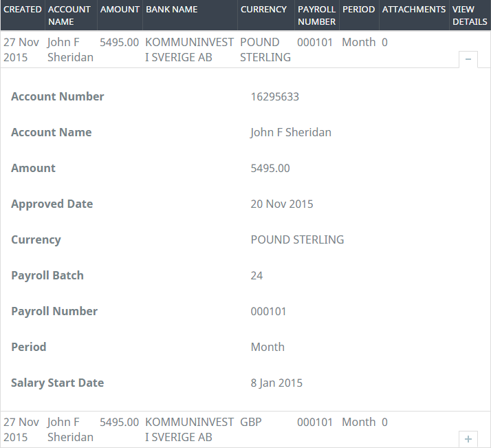
Task: Expand the GBP row with plus button
Action: (468, 438)
